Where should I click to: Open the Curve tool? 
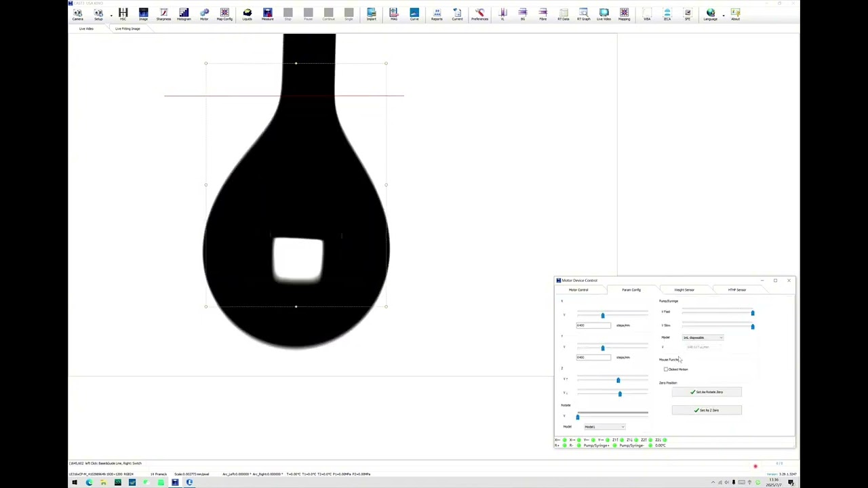(x=414, y=14)
